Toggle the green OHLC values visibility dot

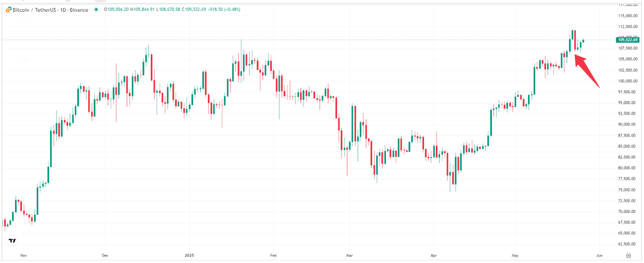coord(95,10)
